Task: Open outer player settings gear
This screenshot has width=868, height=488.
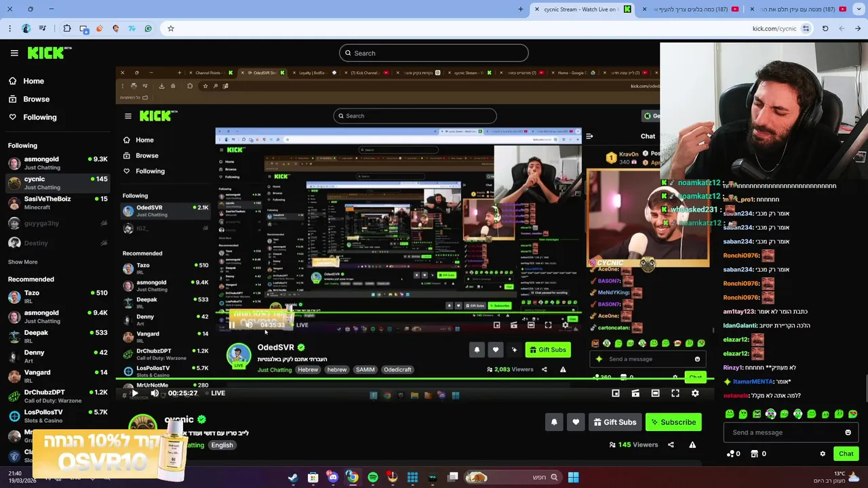Action: click(x=695, y=393)
